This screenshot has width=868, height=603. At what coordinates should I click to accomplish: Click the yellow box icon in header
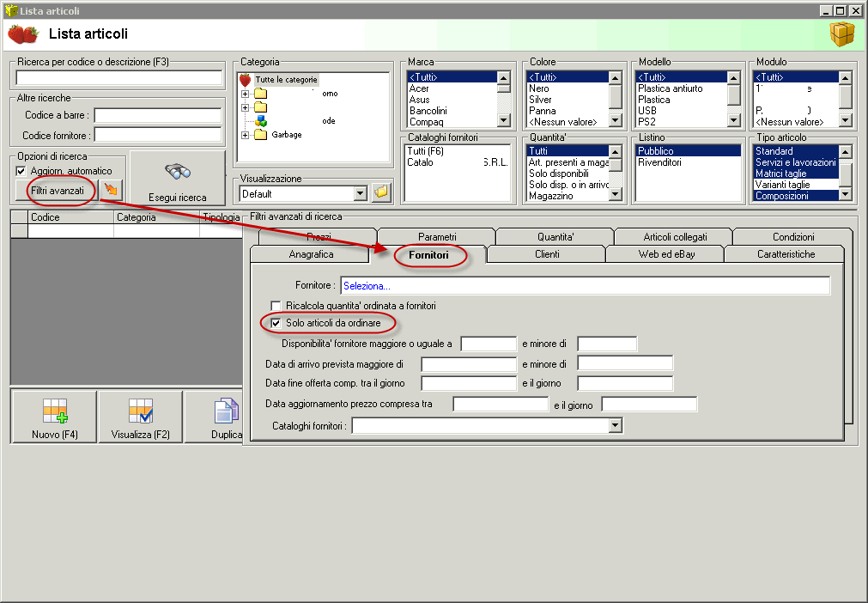[841, 33]
